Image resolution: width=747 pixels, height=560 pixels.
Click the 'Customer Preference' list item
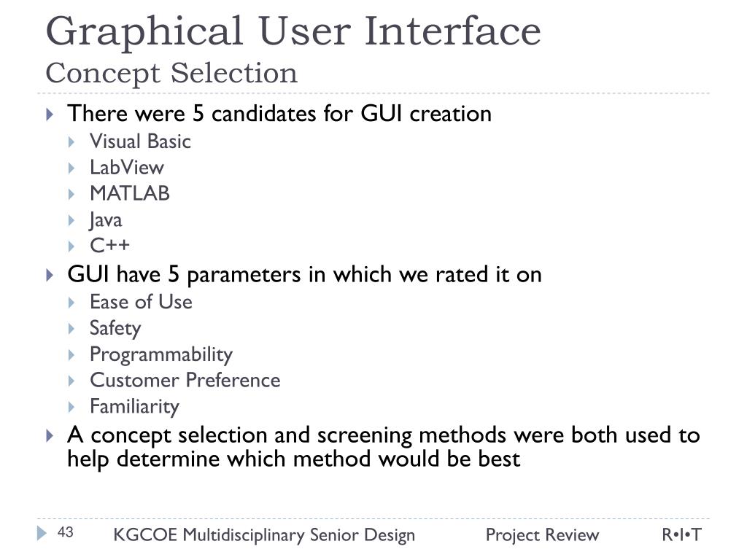point(185,380)
